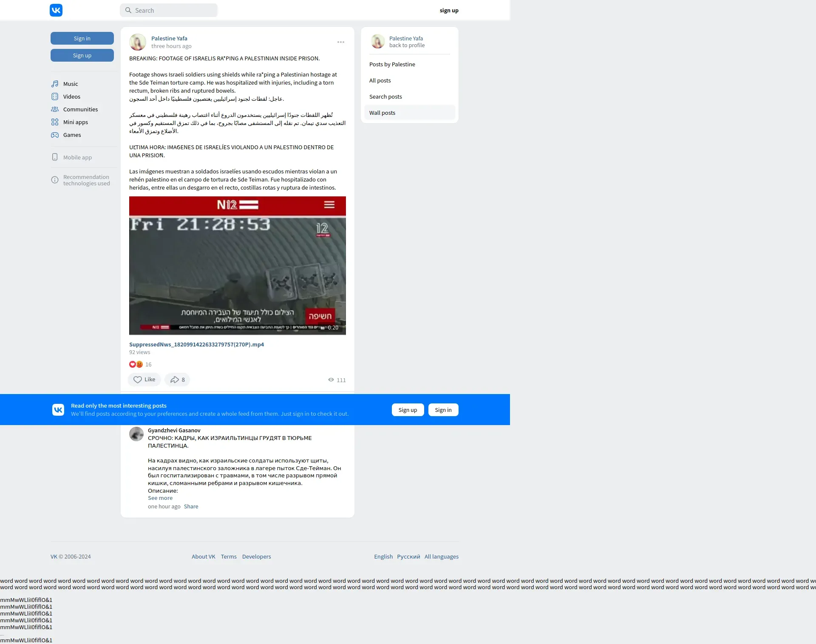Click the share arrow icon on the post
Viewport: 816px width, 644px height.
[174, 380]
